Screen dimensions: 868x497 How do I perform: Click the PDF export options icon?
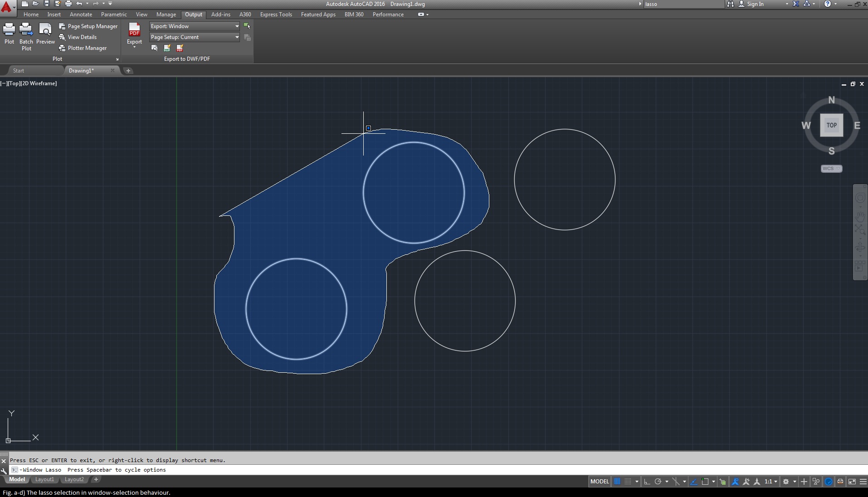pos(180,48)
